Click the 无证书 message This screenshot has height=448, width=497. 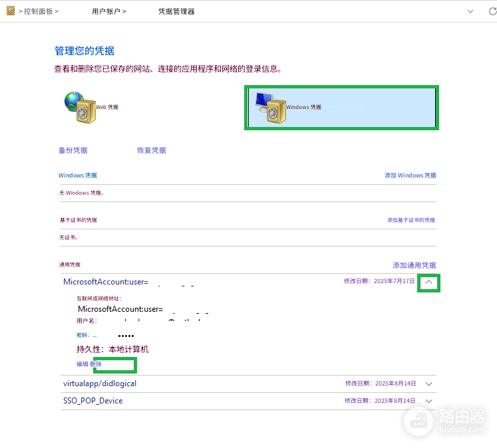tap(69, 237)
